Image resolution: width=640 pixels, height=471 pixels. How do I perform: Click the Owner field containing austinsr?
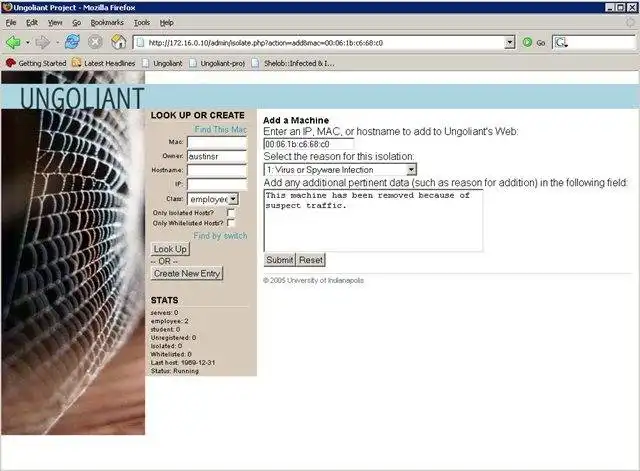point(217,156)
